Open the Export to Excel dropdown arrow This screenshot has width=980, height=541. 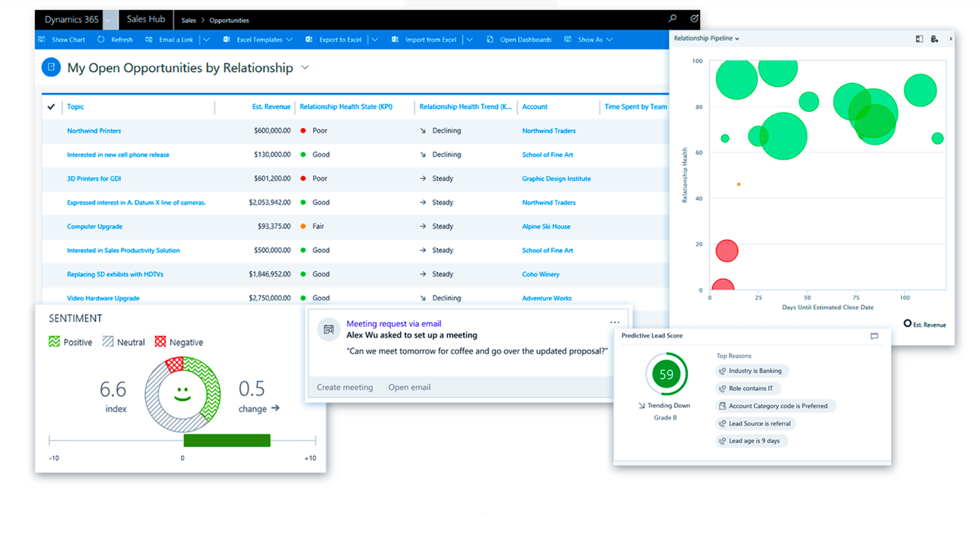[375, 39]
